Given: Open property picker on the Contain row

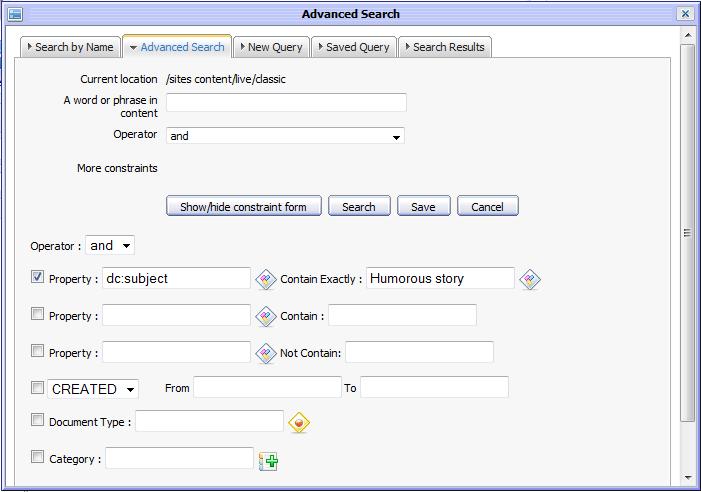Looking at the screenshot, I should point(266,316).
